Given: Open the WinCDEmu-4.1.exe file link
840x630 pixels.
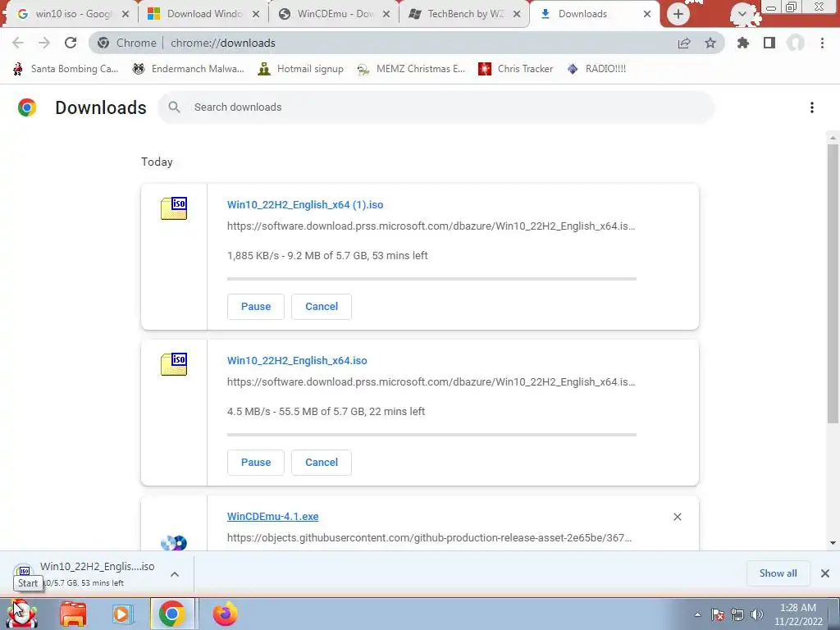Looking at the screenshot, I should pos(272,517).
